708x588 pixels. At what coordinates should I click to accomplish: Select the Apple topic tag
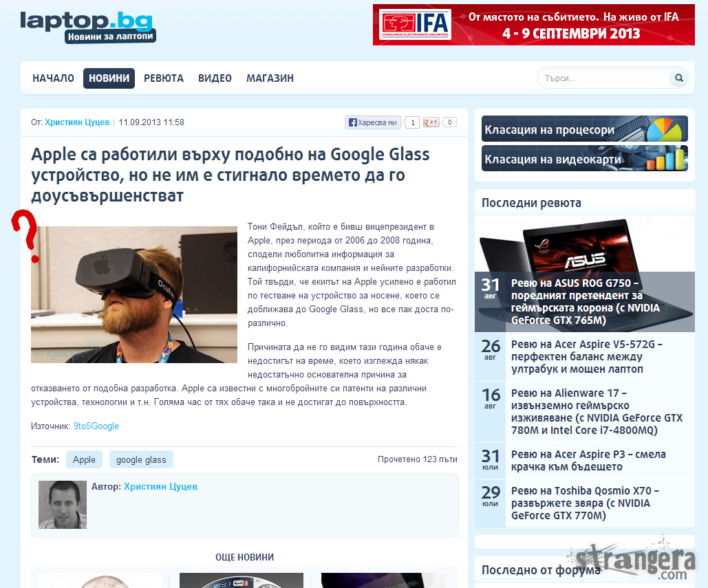84,460
